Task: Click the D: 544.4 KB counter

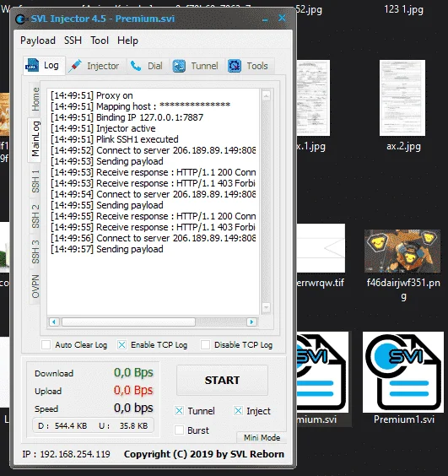Action: point(62,426)
